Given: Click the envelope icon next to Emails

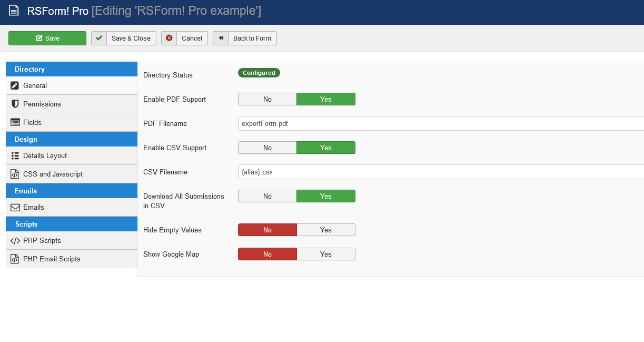Looking at the screenshot, I should (x=15, y=207).
